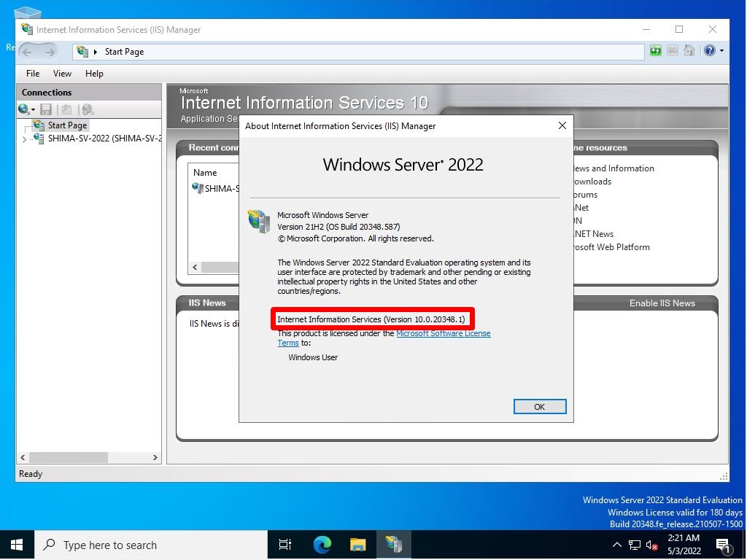This screenshot has width=747, height=560.
Task: Click the Stop icon beside the refresh button
Action: pos(672,50)
